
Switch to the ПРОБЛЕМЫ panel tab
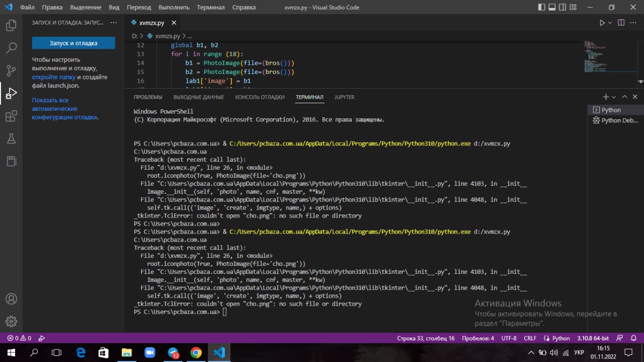148,97
